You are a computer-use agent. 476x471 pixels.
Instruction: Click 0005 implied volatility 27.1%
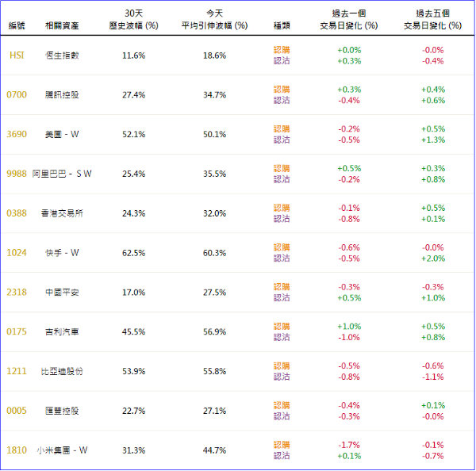pos(215,411)
